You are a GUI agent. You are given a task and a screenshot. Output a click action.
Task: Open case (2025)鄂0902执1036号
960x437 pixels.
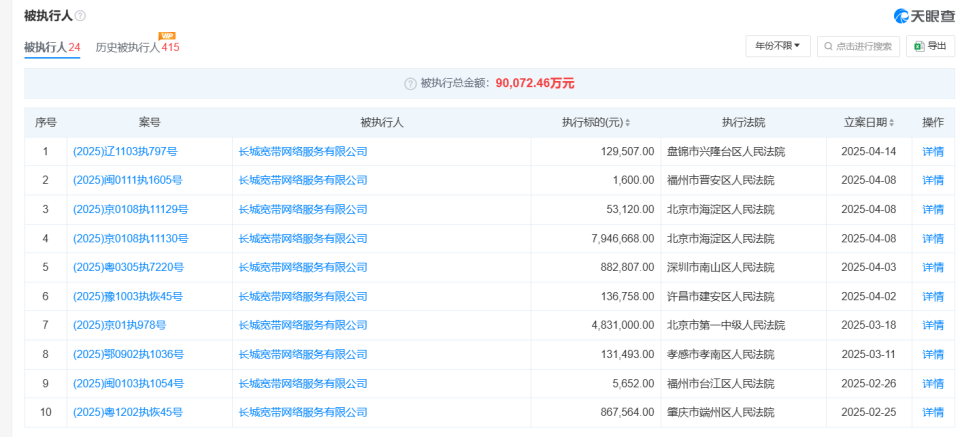tap(128, 354)
